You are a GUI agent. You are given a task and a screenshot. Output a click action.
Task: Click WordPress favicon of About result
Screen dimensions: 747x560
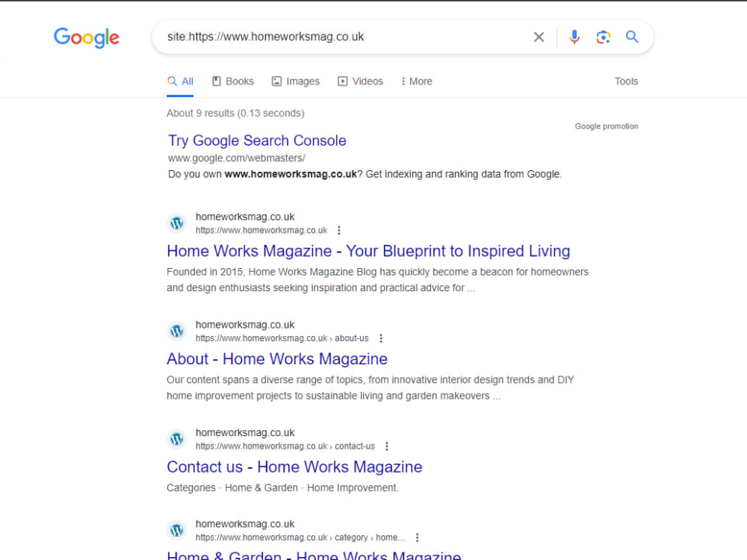(x=177, y=331)
